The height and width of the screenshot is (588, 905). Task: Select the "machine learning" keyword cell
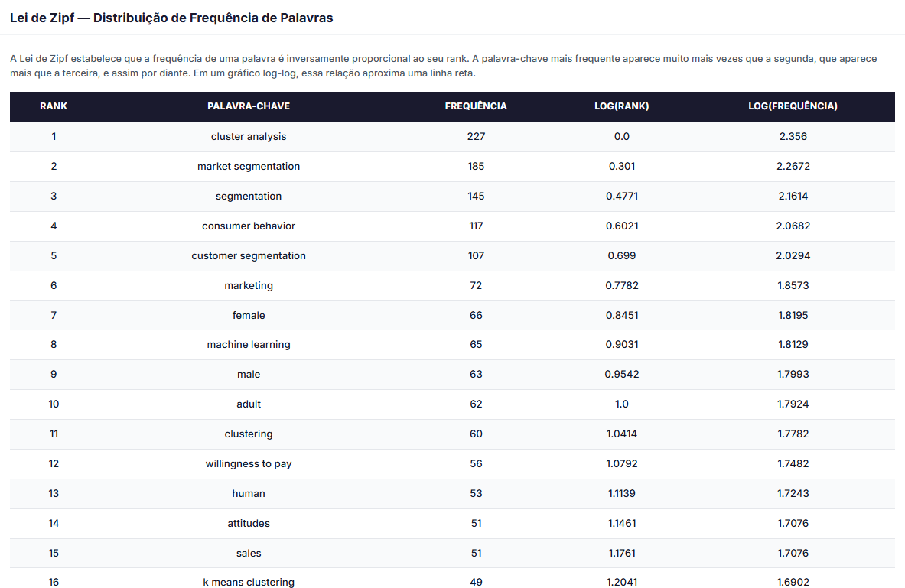tap(249, 345)
